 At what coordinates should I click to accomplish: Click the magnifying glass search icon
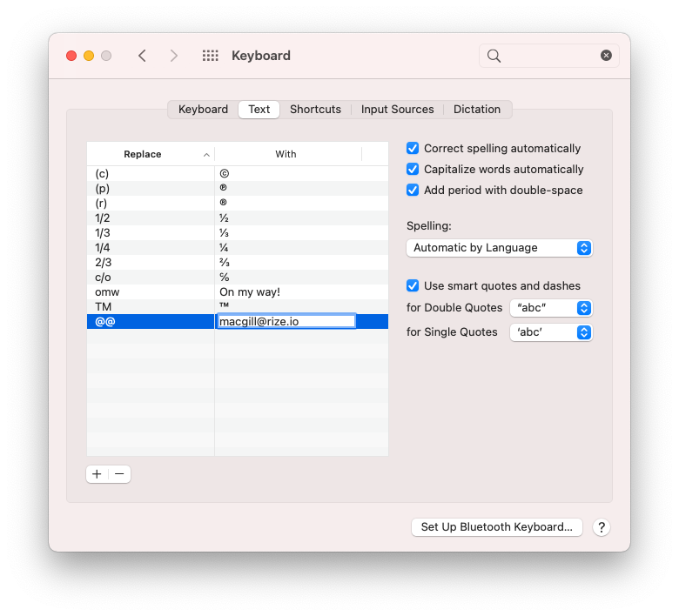coord(494,56)
